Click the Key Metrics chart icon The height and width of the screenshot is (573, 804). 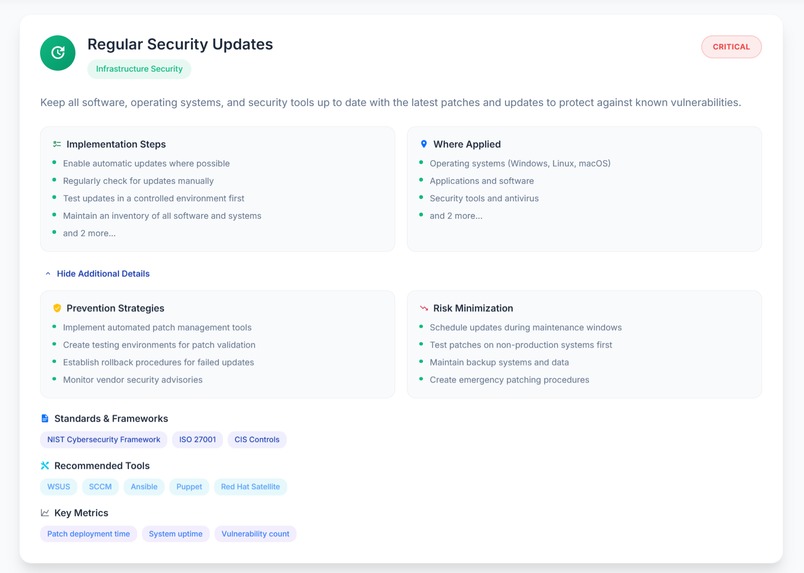(45, 513)
